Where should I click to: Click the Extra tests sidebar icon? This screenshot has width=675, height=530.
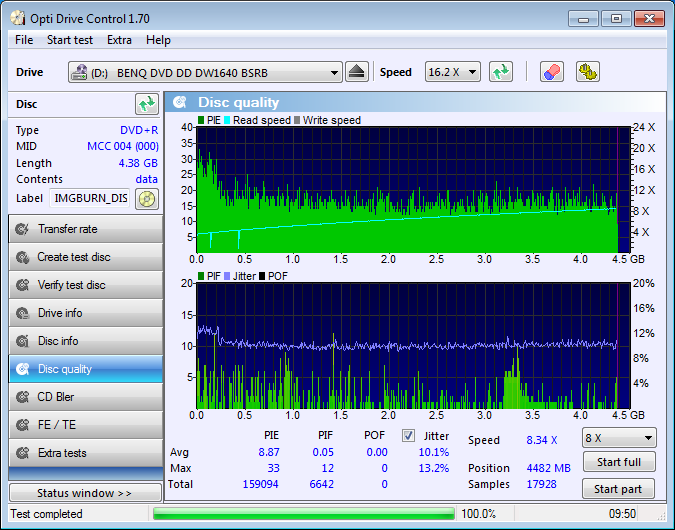22,453
